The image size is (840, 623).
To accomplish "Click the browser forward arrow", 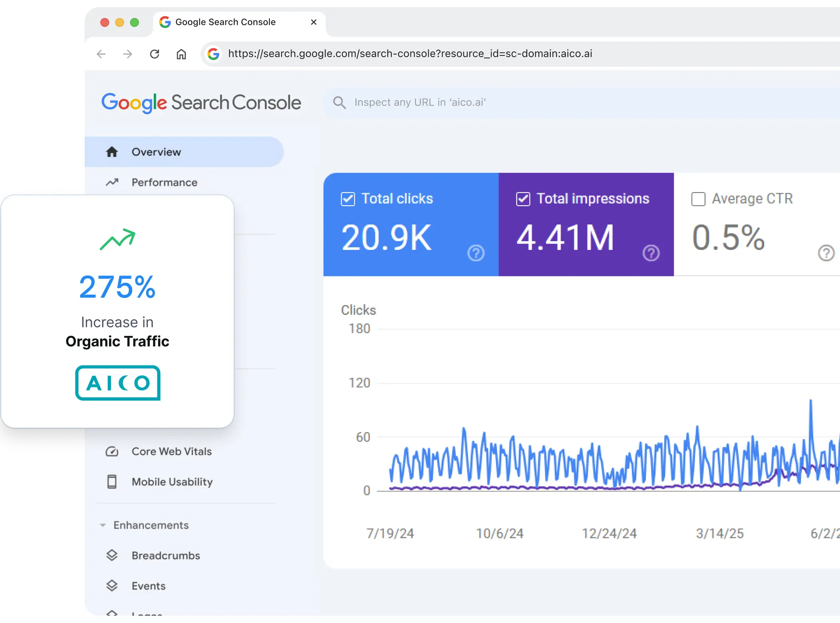I will point(128,54).
